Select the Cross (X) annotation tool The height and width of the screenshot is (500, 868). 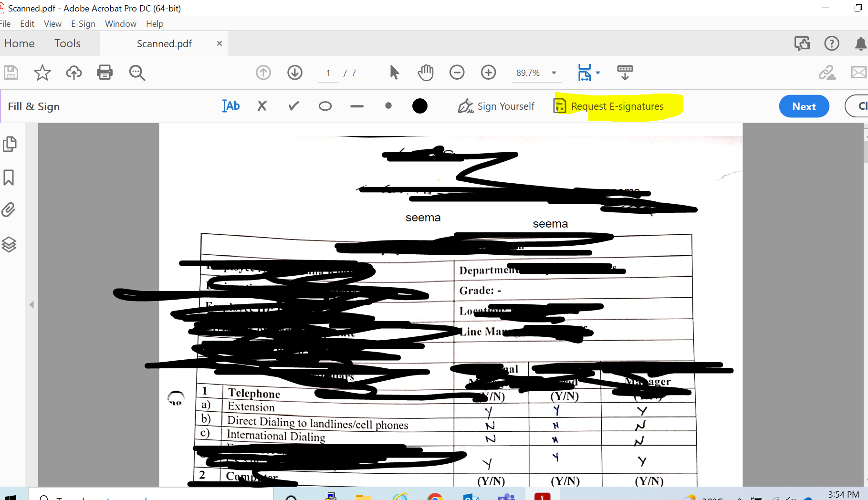coord(261,106)
